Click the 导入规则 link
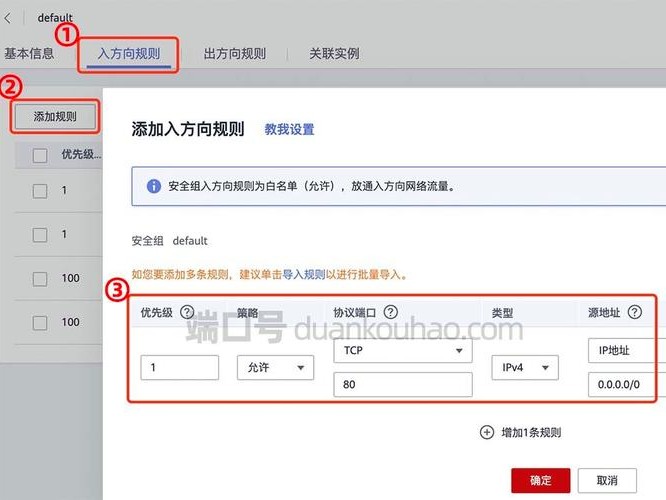The height and width of the screenshot is (500, 666). tap(304, 274)
